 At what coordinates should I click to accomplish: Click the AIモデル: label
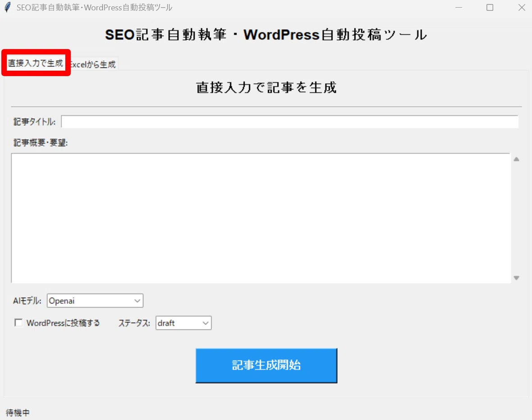pos(27,301)
